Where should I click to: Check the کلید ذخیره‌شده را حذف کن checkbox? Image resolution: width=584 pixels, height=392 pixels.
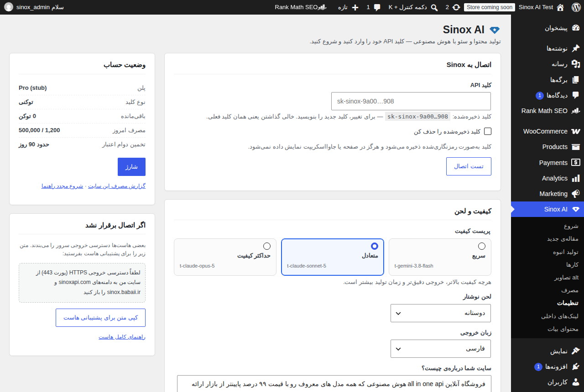[488, 131]
